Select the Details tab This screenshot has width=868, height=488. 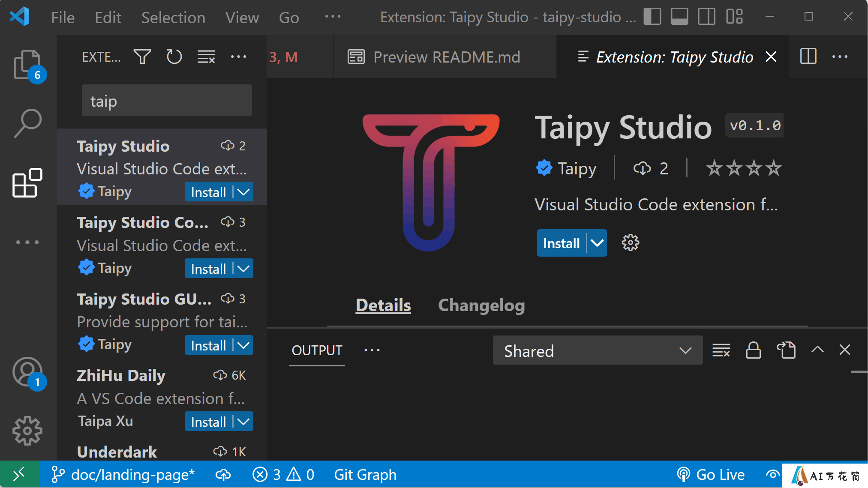coord(383,305)
